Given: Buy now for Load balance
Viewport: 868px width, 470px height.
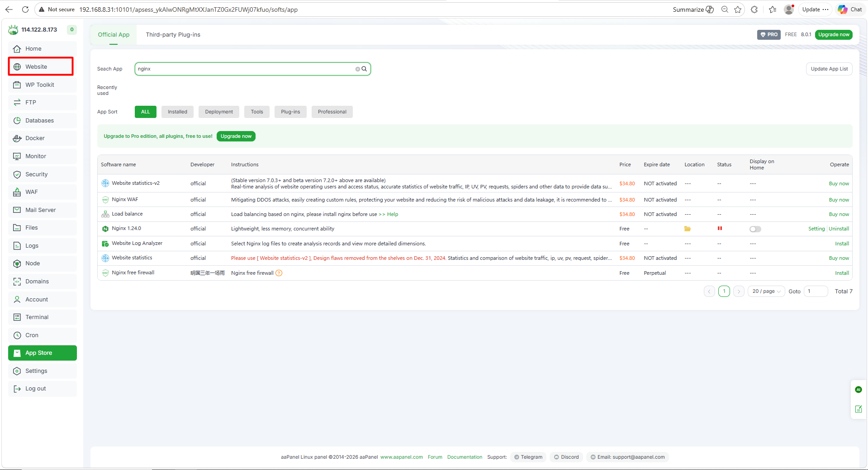Looking at the screenshot, I should pyautogui.click(x=839, y=214).
